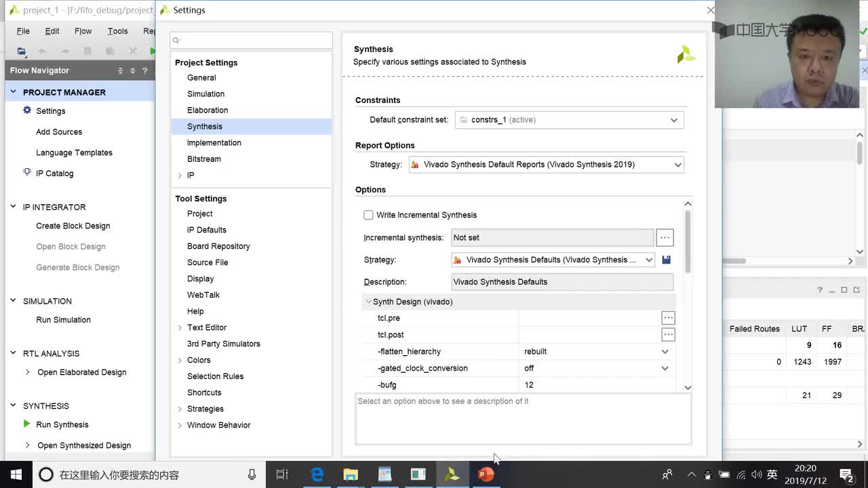Expand Colors in Tool Settings
The width and height of the screenshot is (868, 488).
tap(180, 360)
